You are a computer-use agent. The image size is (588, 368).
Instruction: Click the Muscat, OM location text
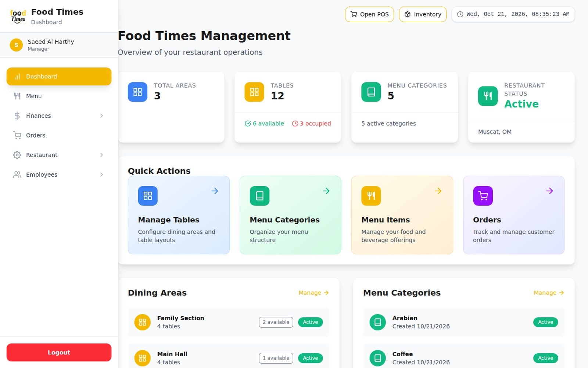[x=495, y=132]
